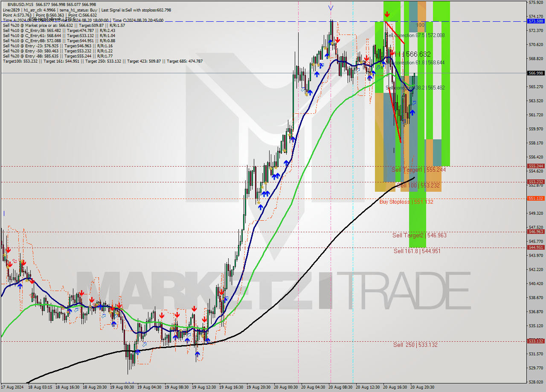This screenshot has height=392, width=546.
Task: Click the blue 573.500 price tag on the axis
Action: (x=536, y=21)
